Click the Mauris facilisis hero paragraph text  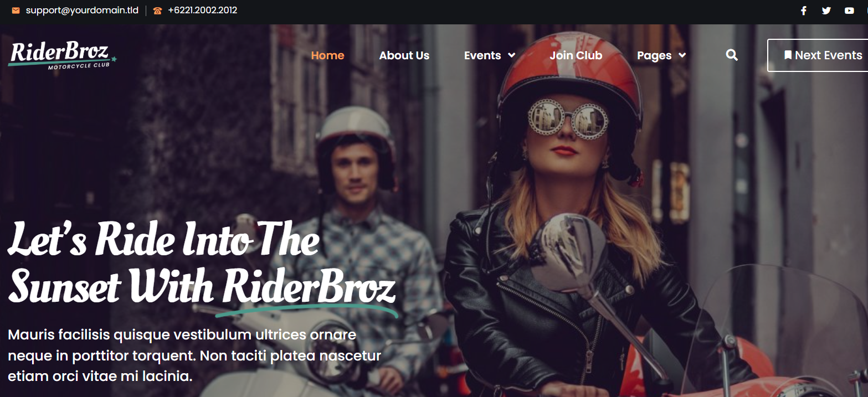[195, 356]
